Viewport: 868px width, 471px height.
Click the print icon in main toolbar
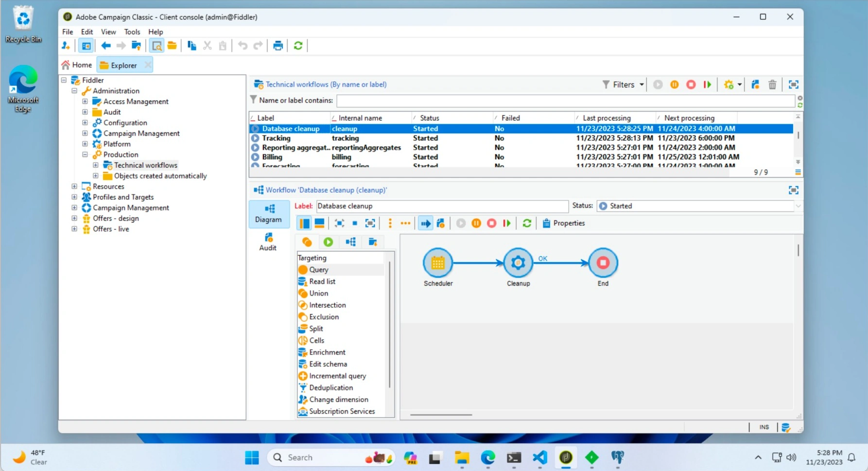278,46
